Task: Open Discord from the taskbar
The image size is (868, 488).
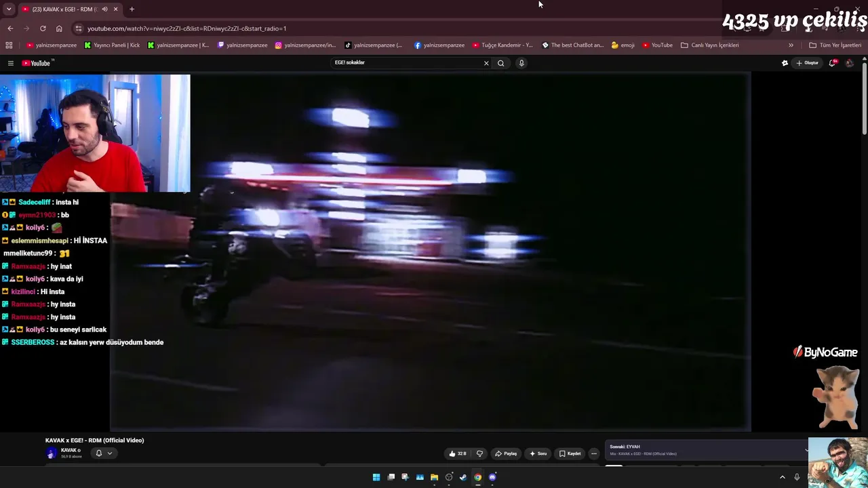Action: [x=493, y=477]
